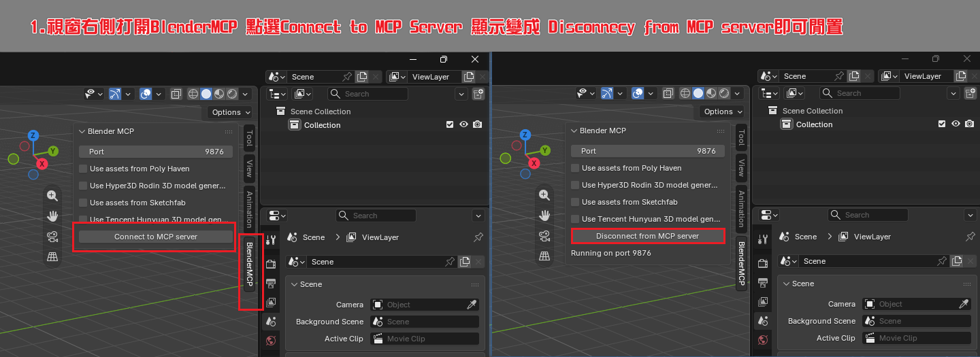
Task: Click pin icon beside ViewLayer breadcrumb in Connect window
Action: pos(478,237)
